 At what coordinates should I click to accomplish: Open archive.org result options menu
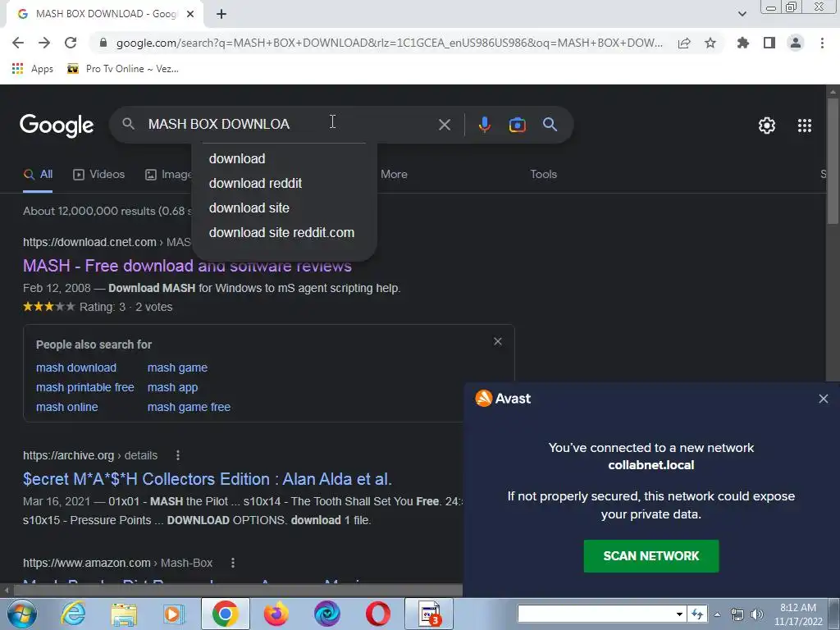(x=178, y=455)
